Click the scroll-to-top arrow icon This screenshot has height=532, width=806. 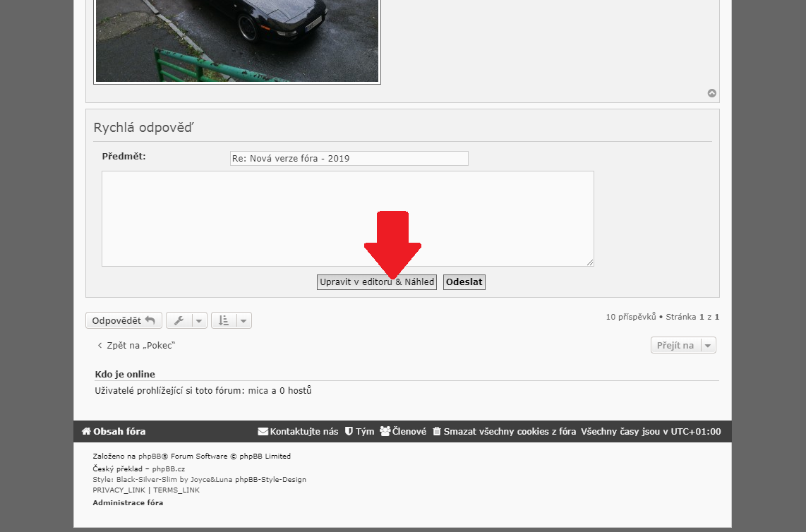pos(712,93)
